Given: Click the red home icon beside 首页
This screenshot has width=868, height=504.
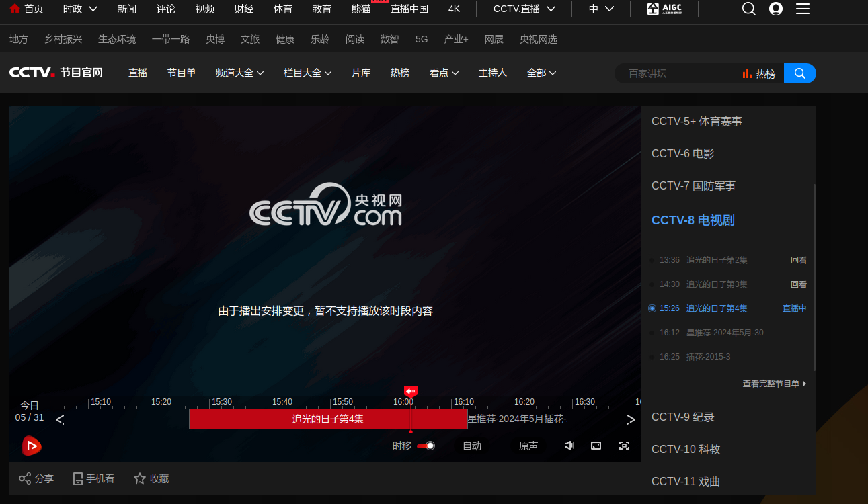Looking at the screenshot, I should 14,9.
